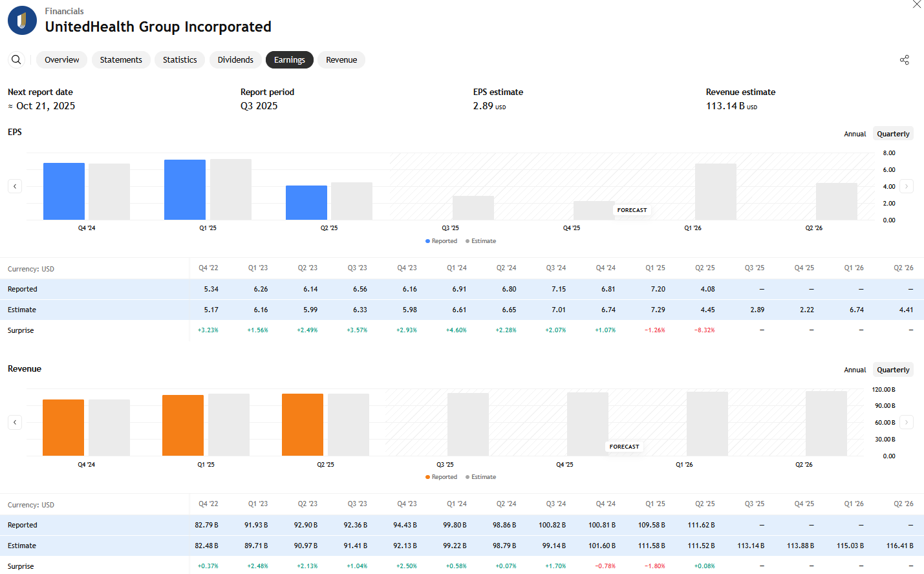Image resolution: width=924 pixels, height=574 pixels.
Task: Open the search magnifier icon
Action: [16, 59]
